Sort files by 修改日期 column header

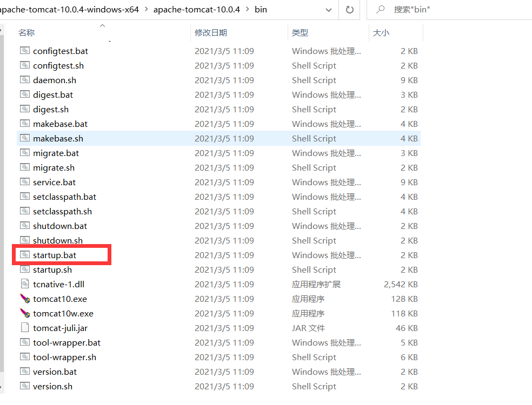(211, 33)
